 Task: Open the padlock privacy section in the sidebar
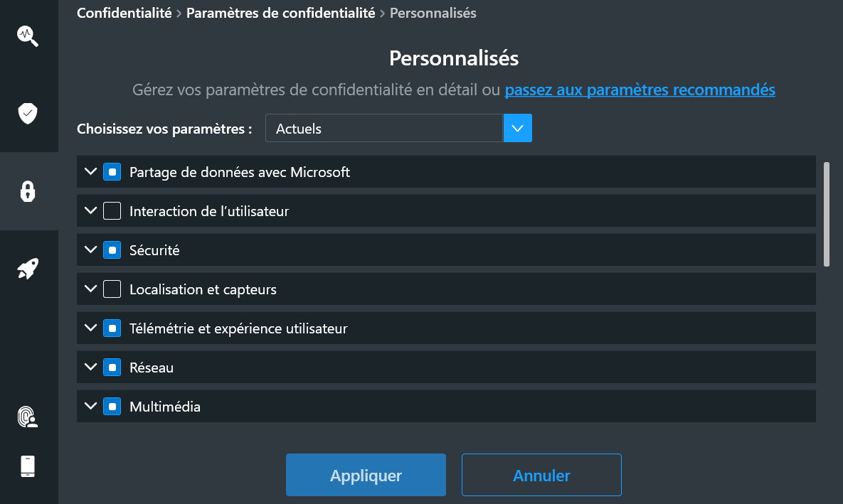pyautogui.click(x=28, y=191)
